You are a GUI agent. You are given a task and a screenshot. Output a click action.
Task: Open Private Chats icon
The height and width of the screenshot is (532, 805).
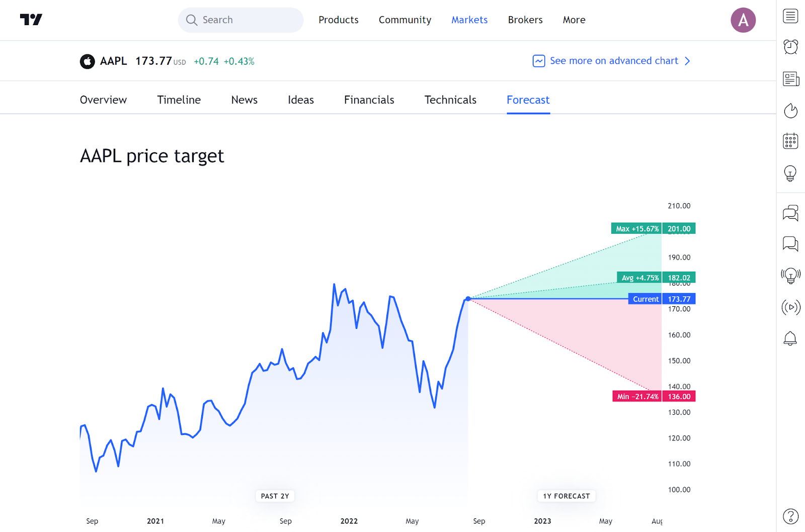point(790,244)
